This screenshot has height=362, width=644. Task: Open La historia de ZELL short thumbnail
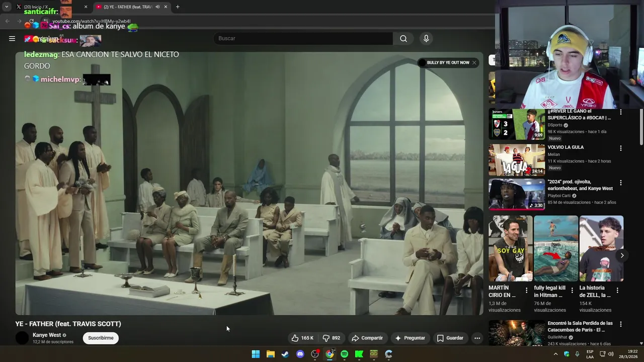pos(601,248)
